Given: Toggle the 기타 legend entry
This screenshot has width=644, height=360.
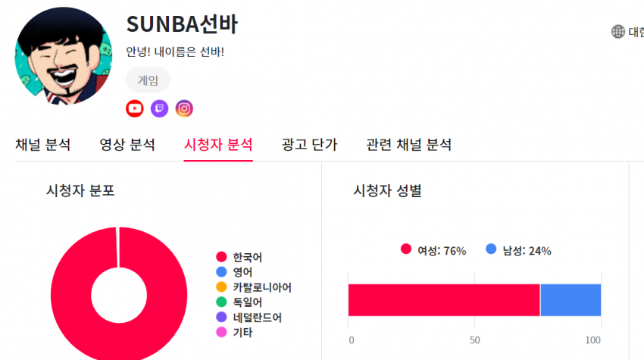Looking at the screenshot, I should [234, 332].
